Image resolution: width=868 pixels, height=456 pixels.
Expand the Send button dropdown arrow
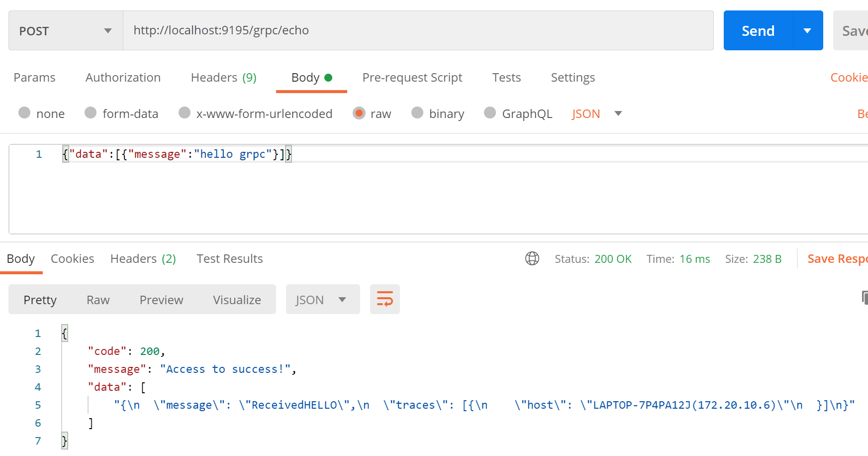click(x=807, y=31)
